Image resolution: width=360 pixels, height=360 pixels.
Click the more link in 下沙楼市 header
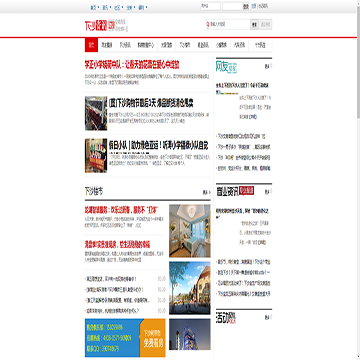point(207,192)
